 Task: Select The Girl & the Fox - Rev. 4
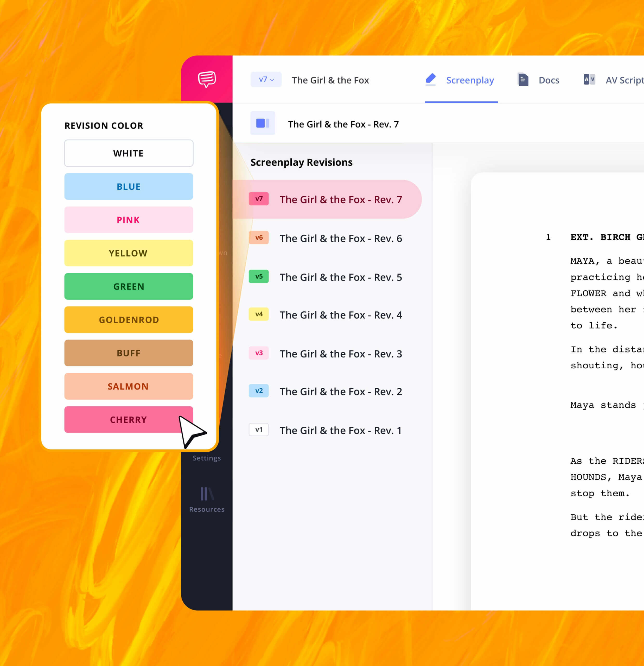point(341,315)
